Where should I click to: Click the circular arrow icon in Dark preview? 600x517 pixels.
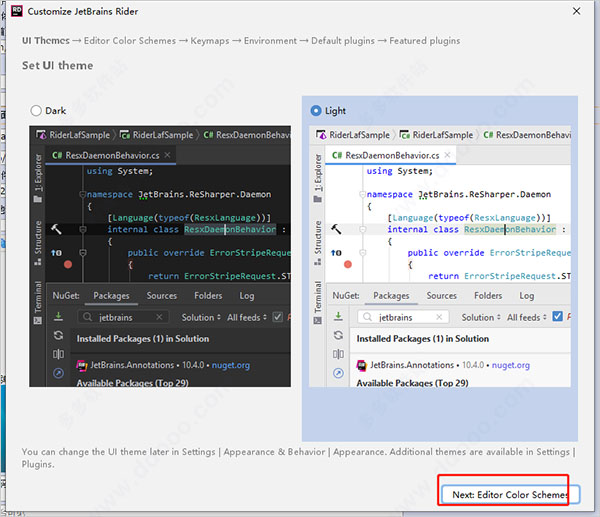58,373
